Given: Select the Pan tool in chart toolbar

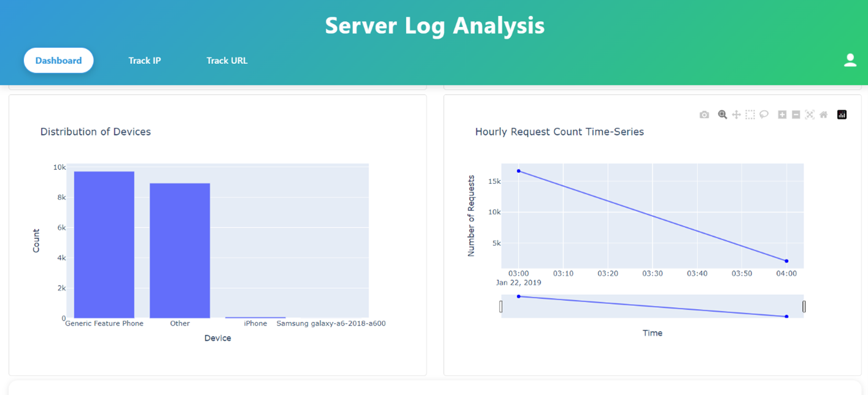Looking at the screenshot, I should tap(736, 115).
